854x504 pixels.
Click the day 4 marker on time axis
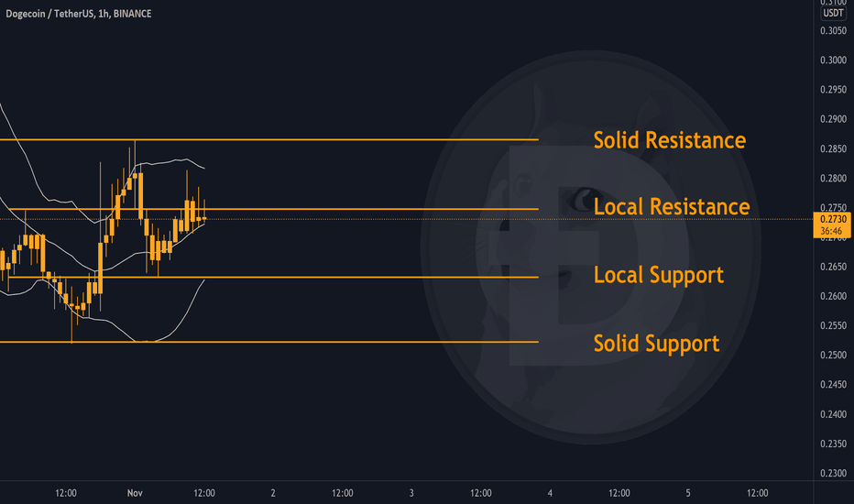pyautogui.click(x=550, y=493)
